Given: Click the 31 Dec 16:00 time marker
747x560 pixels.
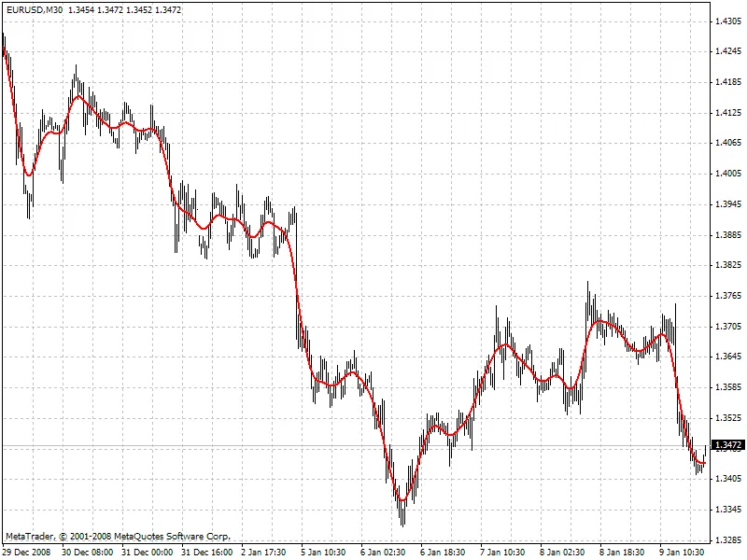Looking at the screenshot, I should click(207, 553).
